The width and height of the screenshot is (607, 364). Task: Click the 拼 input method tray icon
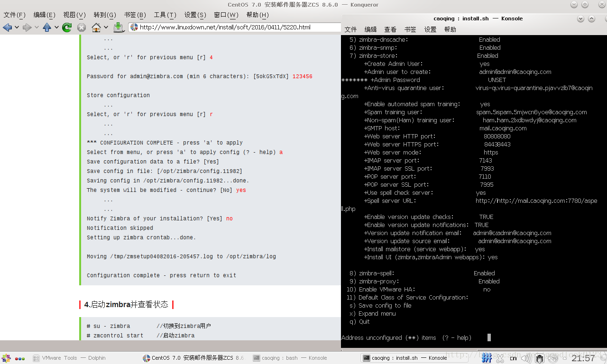(487, 358)
